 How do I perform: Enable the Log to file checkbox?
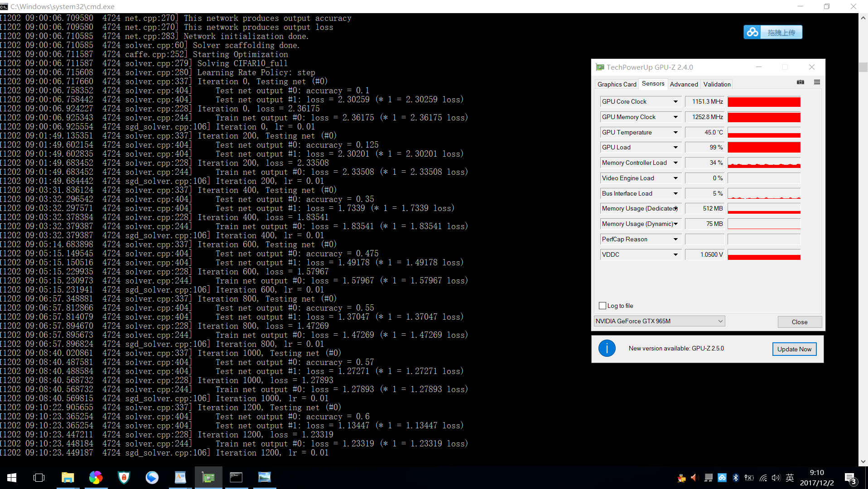coord(603,306)
